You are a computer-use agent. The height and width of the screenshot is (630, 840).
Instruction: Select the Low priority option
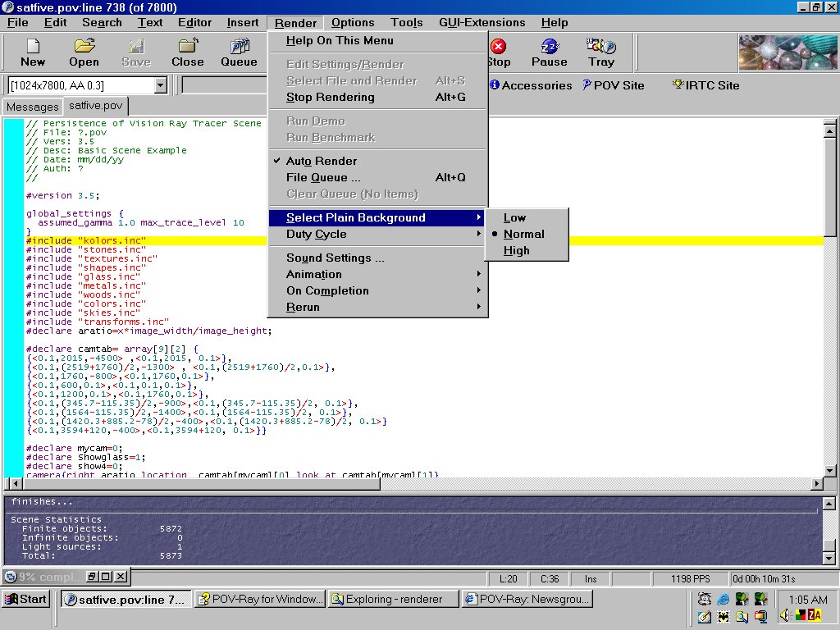(x=514, y=217)
